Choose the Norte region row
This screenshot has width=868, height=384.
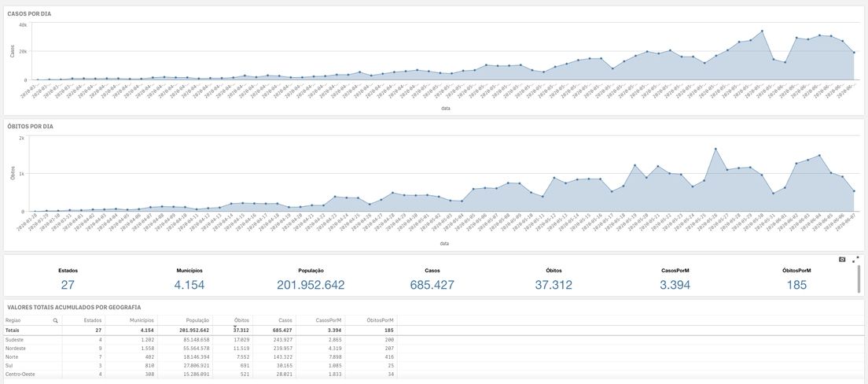pos(13,356)
